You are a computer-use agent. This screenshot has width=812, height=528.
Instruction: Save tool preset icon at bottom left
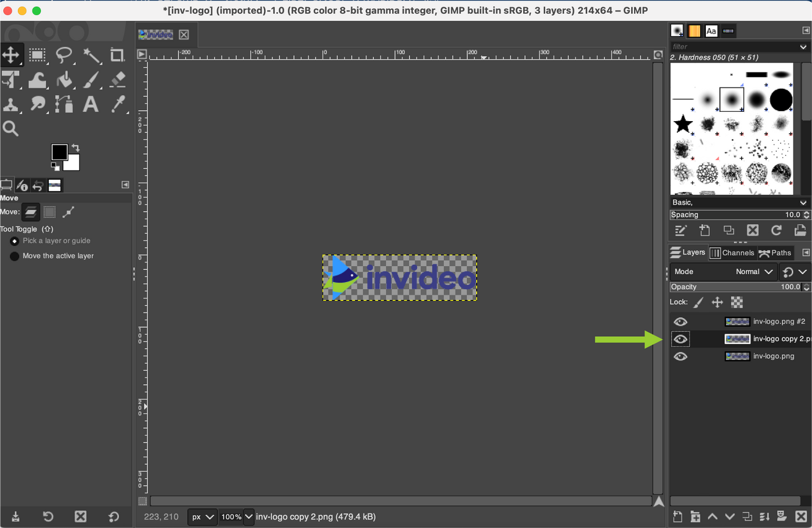pyautogui.click(x=16, y=516)
